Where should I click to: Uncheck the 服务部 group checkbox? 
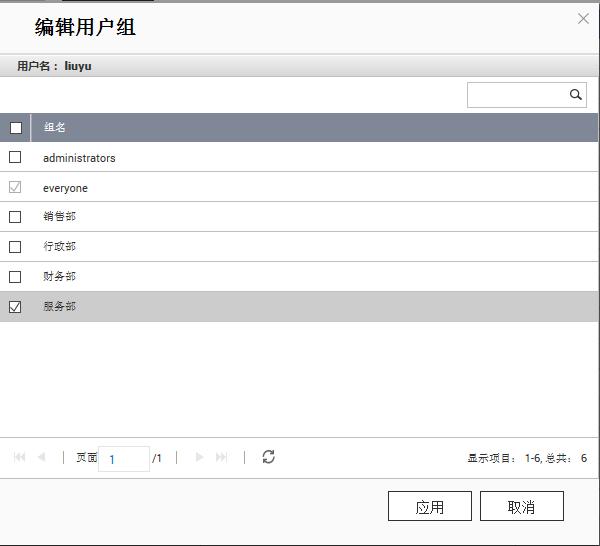point(15,306)
